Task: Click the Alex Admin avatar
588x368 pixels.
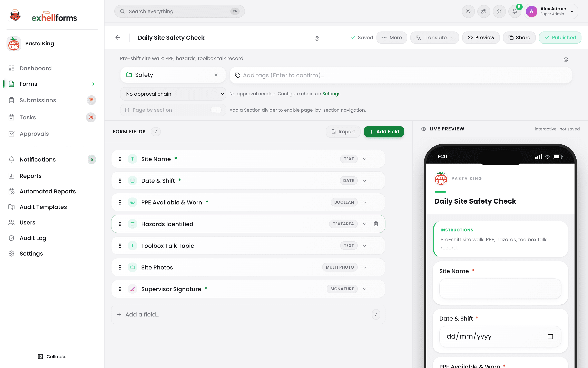Action: coord(531,11)
